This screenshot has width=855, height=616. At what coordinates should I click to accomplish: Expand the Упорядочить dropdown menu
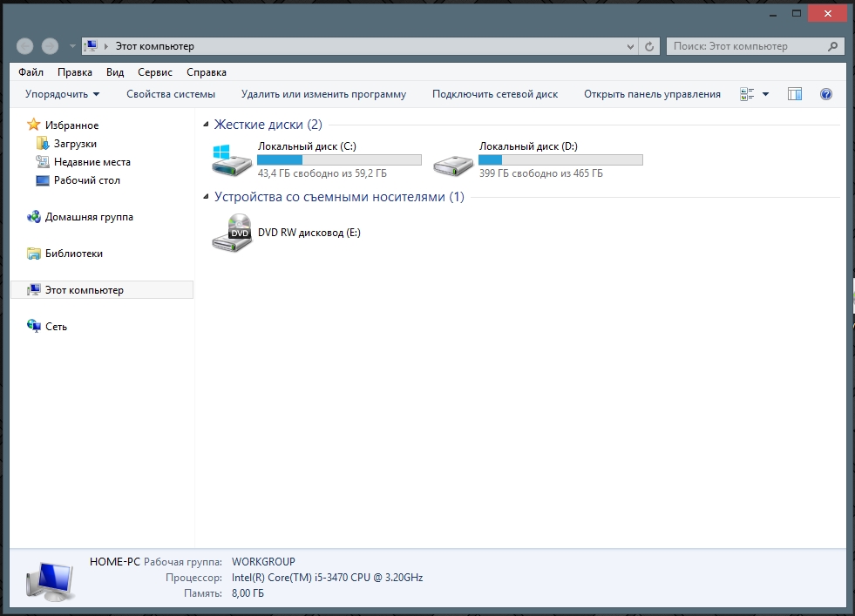(62, 94)
